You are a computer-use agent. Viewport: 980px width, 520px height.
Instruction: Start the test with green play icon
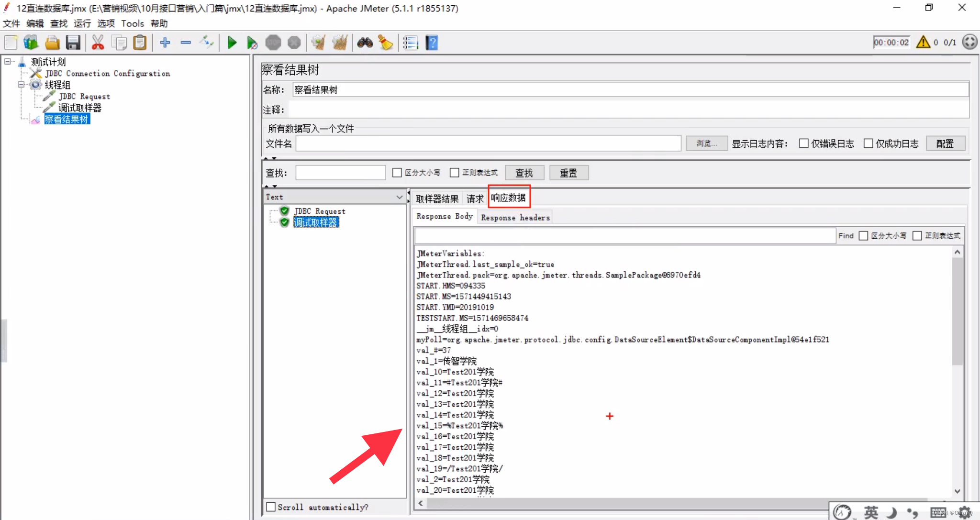click(x=232, y=43)
